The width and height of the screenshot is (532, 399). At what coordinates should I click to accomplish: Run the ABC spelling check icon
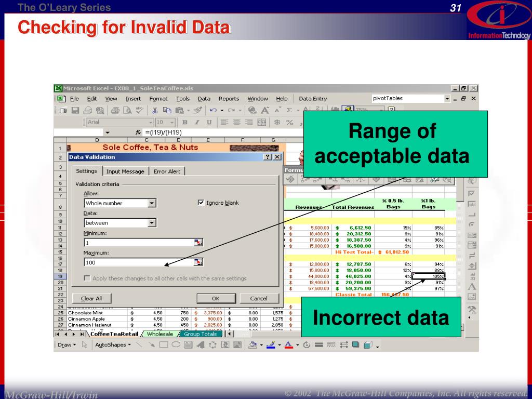(x=139, y=110)
